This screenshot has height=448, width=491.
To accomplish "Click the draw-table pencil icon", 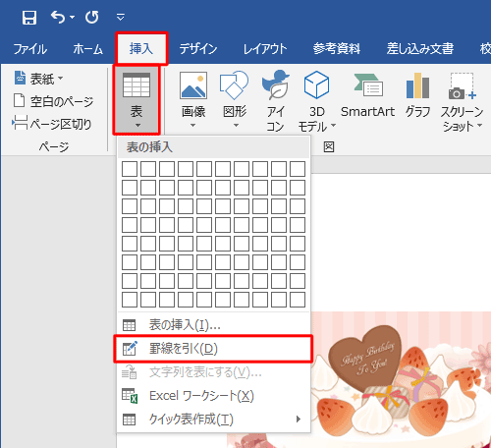I will [x=130, y=349].
